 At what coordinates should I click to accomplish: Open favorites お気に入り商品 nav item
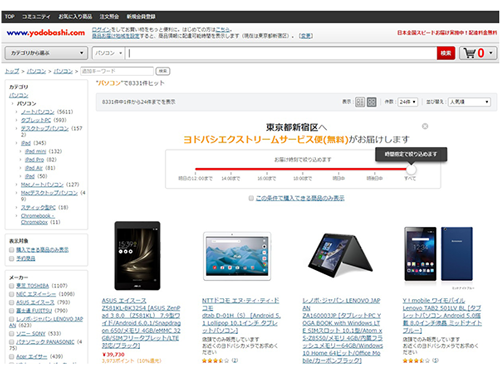pyautogui.click(x=75, y=16)
